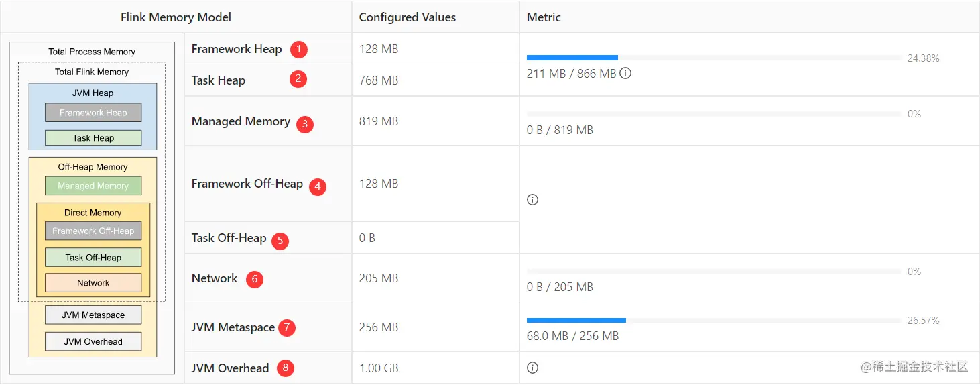Click the 0 B / 205 MB metric text

[560, 287]
